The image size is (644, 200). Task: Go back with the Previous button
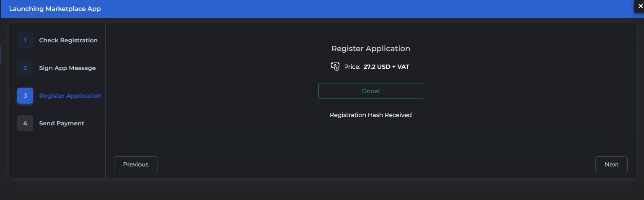(136, 164)
